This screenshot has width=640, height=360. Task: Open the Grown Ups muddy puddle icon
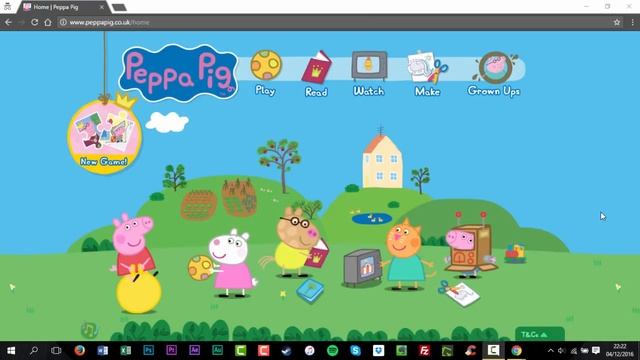tap(495, 67)
